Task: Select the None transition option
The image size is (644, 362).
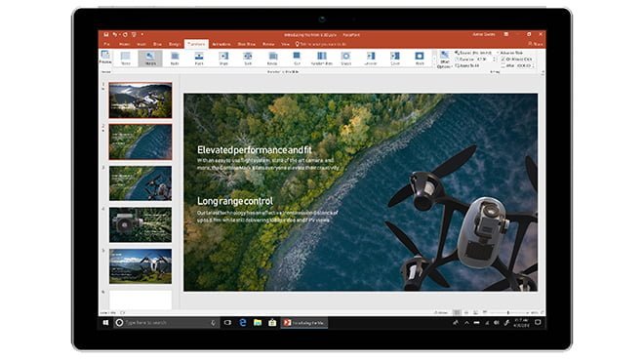Action: coord(126,59)
